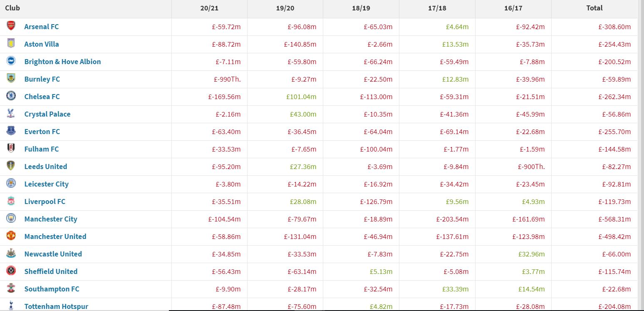The height and width of the screenshot is (311, 644).
Task: Click the Manchester United crest icon
Action: 11,236
